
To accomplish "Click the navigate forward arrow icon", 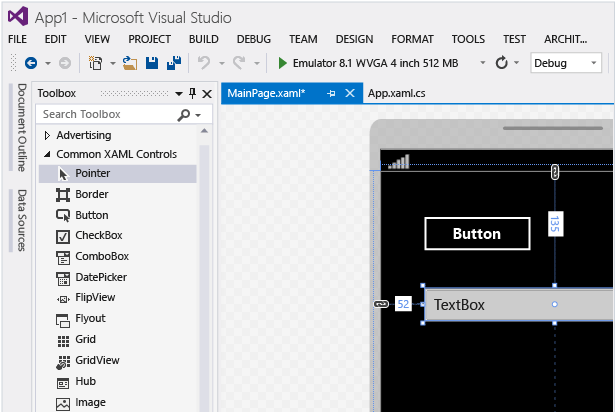I will pyautogui.click(x=65, y=63).
